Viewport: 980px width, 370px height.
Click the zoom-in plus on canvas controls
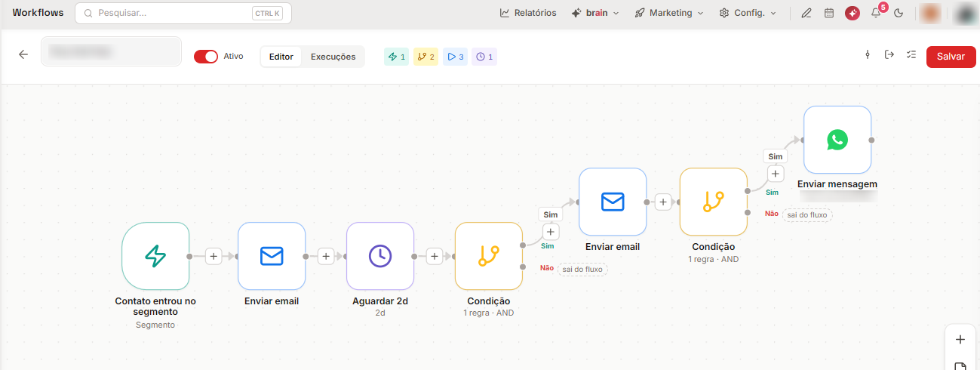coord(960,340)
